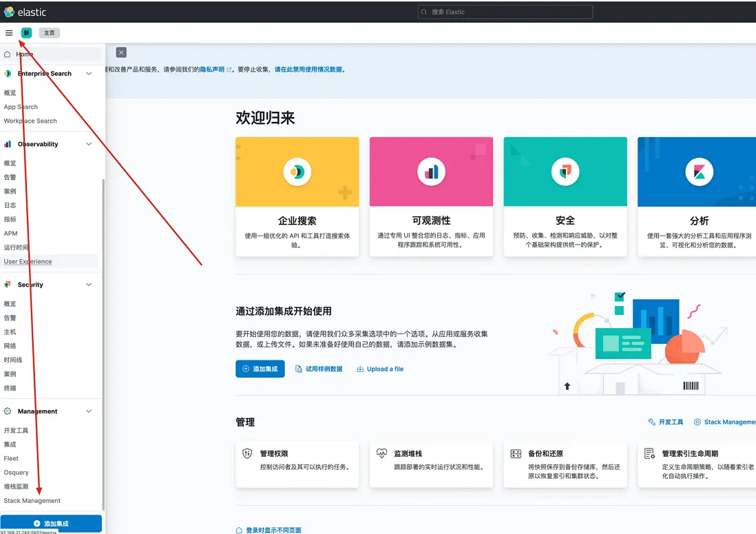Click the 试用样例数据 link
Viewport: 756px width, 534px height.
[x=319, y=369]
